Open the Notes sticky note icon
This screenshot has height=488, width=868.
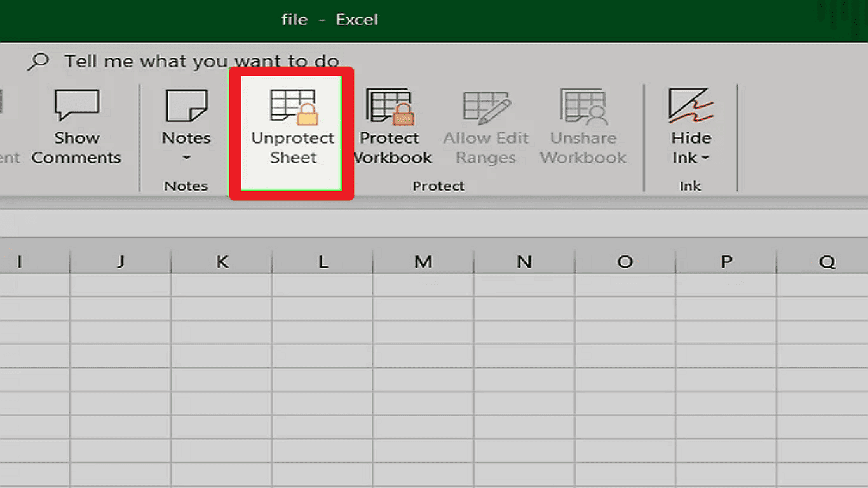click(186, 105)
